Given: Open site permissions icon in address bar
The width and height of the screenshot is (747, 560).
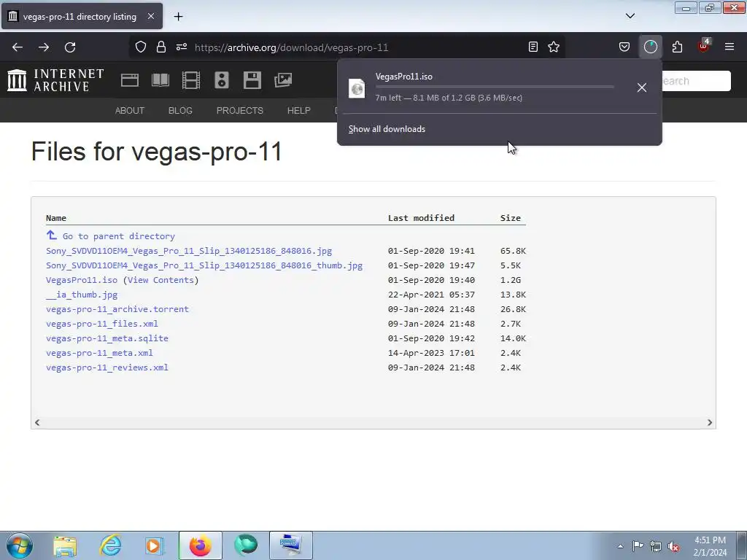Looking at the screenshot, I should coord(182,47).
